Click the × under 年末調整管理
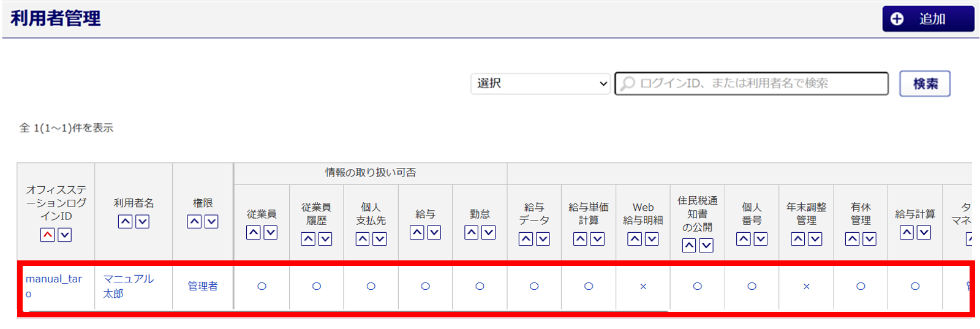Image resolution: width=980 pixels, height=329 pixels. coord(807,286)
